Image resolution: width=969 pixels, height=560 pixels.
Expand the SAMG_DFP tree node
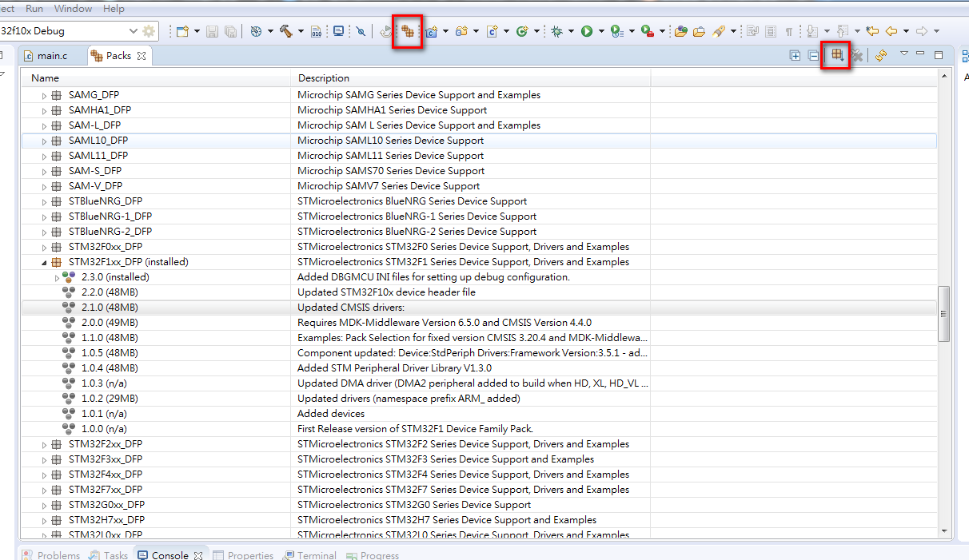(x=44, y=95)
